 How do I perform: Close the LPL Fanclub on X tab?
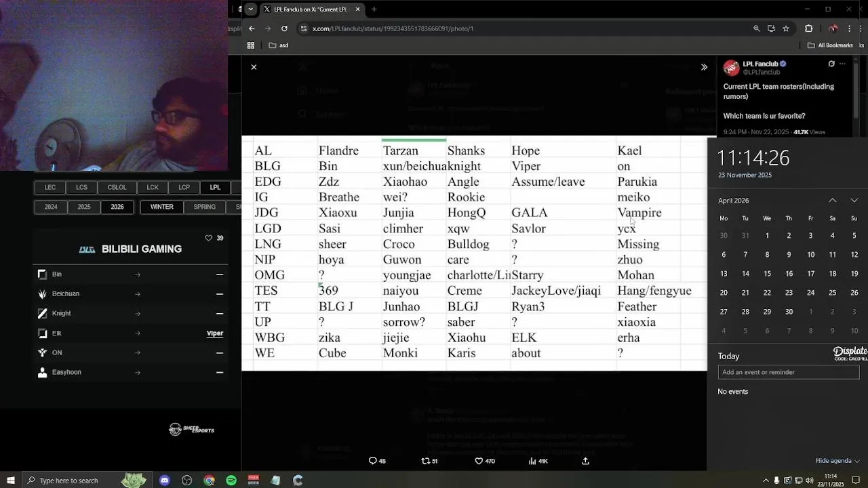357,9
